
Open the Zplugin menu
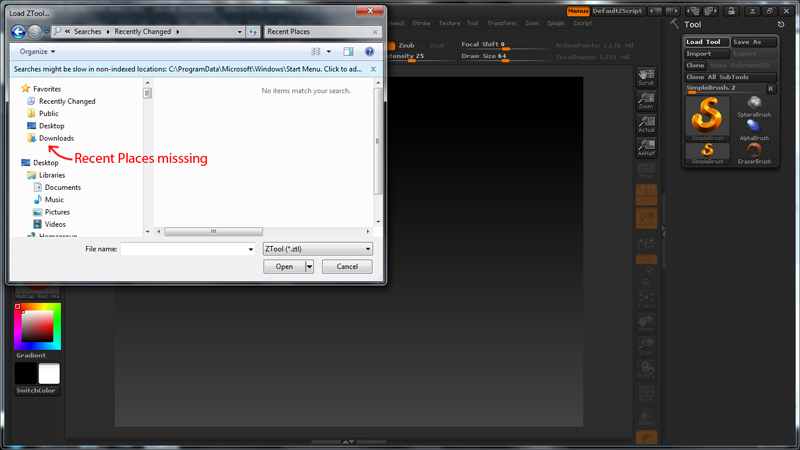pyautogui.click(x=555, y=23)
